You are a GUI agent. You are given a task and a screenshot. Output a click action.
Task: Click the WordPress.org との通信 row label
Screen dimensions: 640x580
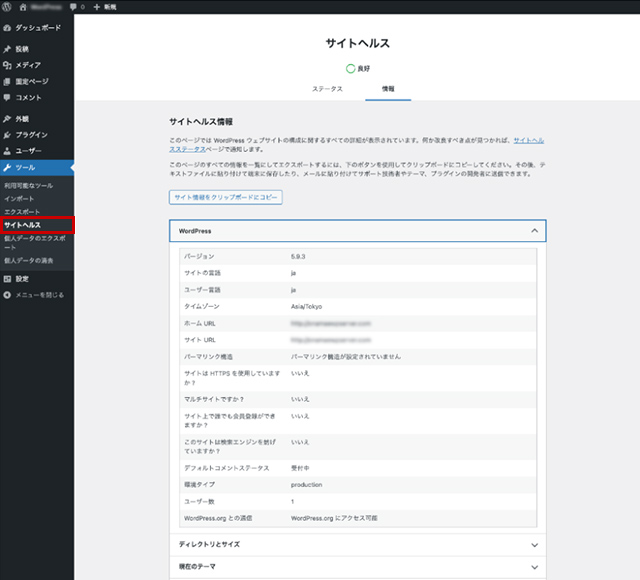[x=218, y=518]
